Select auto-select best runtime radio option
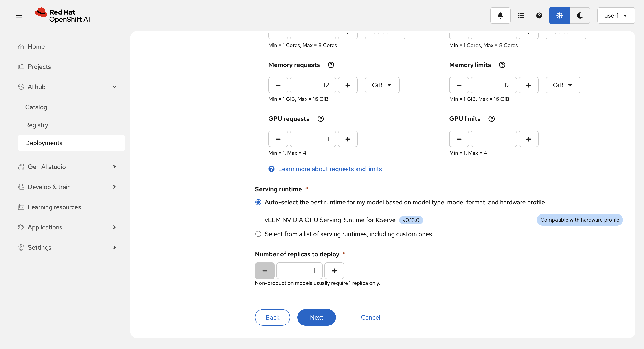This screenshot has height=349, width=644. click(x=258, y=202)
